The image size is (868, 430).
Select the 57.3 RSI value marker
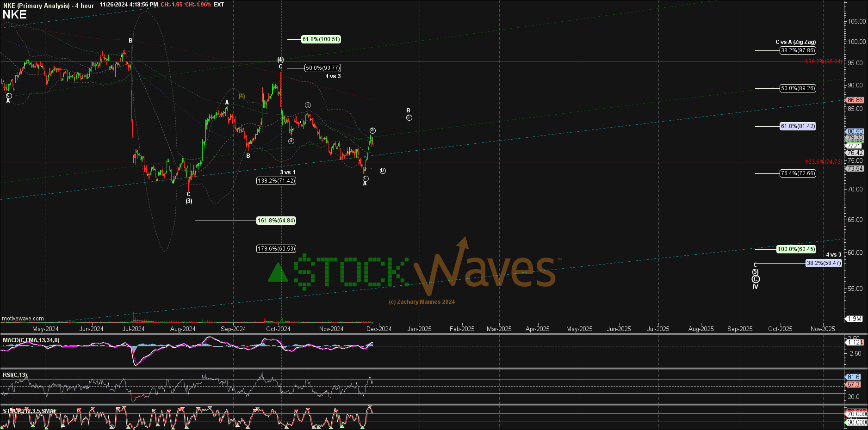[853, 385]
